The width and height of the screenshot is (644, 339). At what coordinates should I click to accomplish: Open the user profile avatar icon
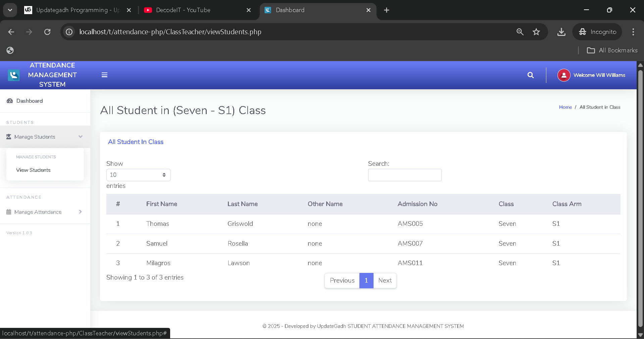pyautogui.click(x=563, y=75)
